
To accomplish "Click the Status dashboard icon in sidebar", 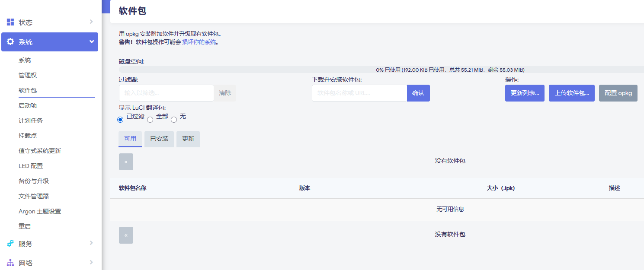I will coord(10,22).
